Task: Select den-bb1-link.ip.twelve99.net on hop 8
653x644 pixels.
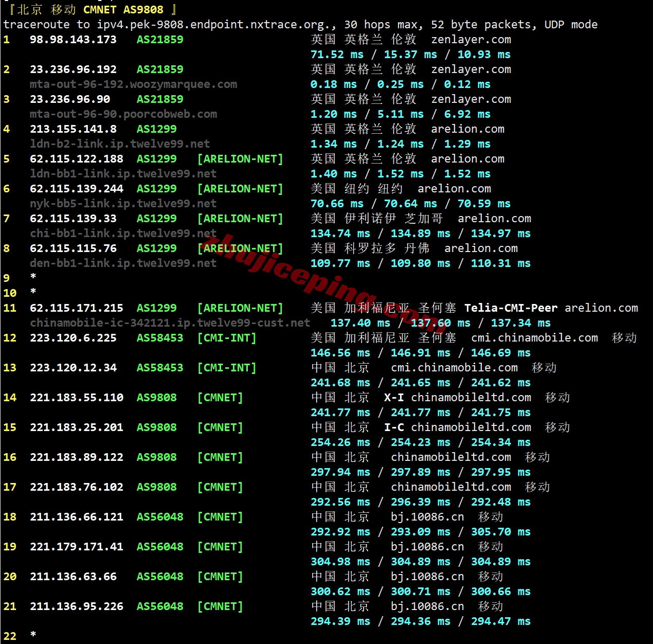Action: 123,263
